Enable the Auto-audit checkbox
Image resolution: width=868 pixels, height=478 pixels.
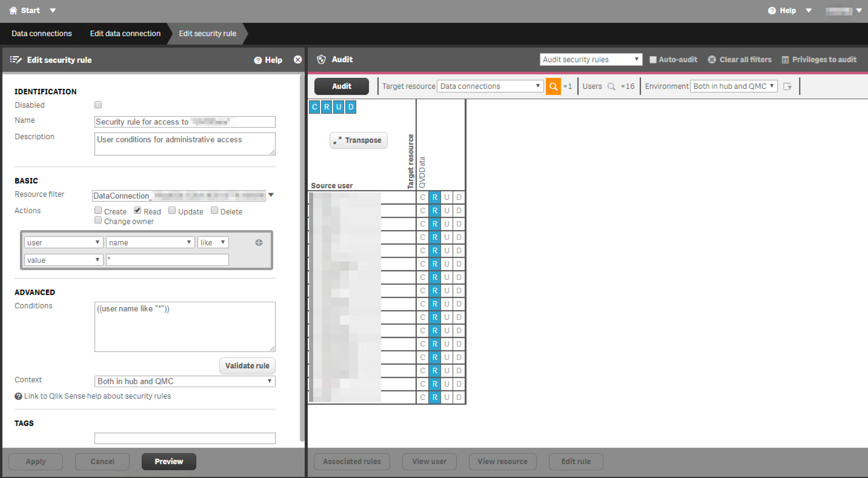pyautogui.click(x=653, y=60)
